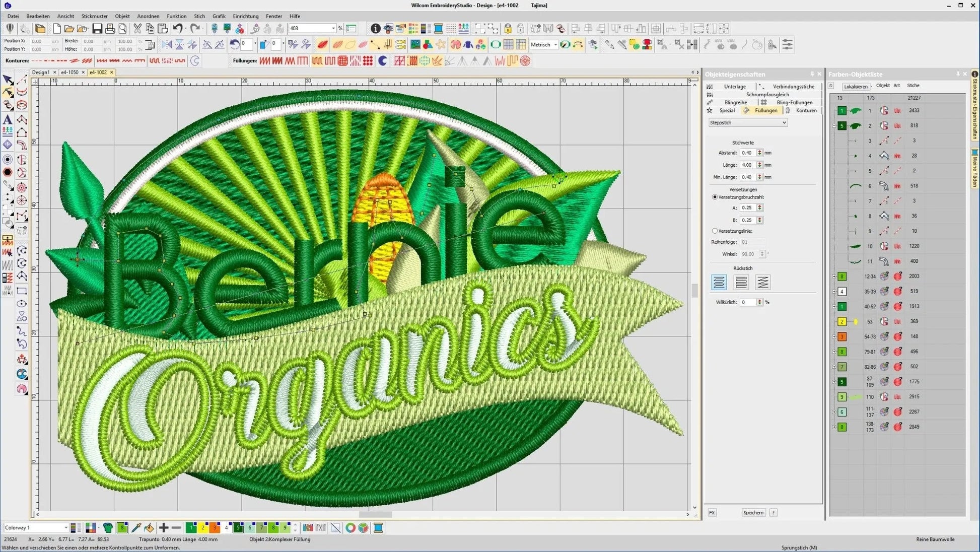This screenshot has height=552, width=980.
Task: Switch to the e4-1050 design tab
Action: [71, 72]
